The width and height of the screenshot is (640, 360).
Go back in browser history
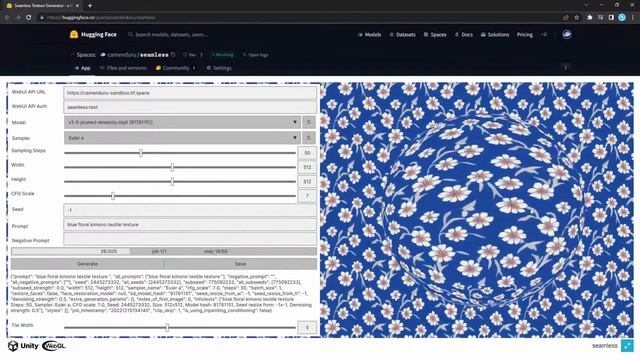click(7, 18)
